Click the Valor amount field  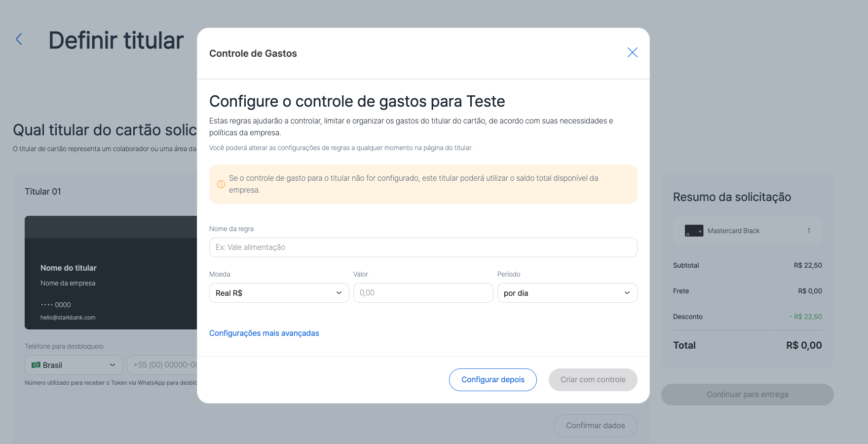[x=423, y=293]
